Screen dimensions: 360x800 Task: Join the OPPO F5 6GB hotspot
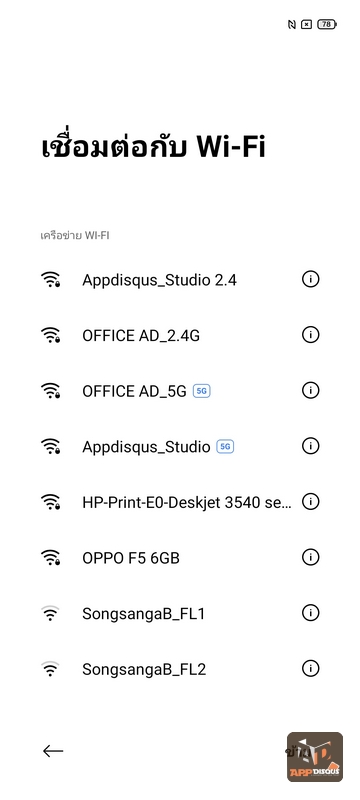[180, 558]
